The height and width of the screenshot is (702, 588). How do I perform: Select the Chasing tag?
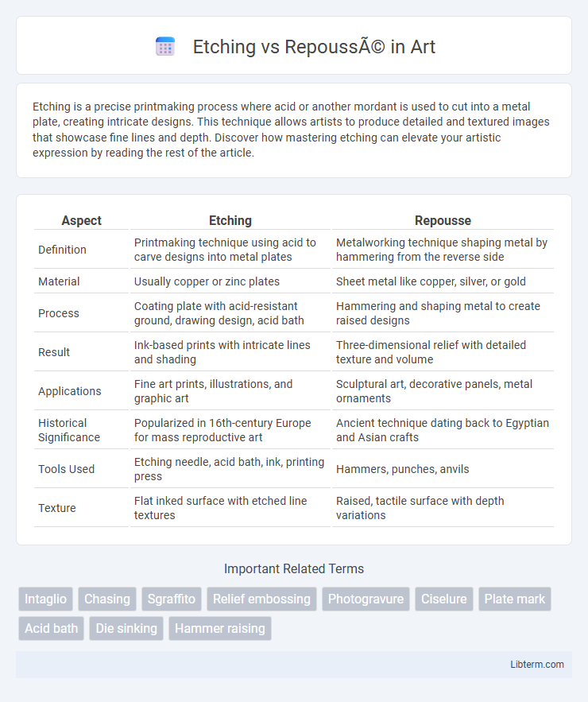[107, 599]
